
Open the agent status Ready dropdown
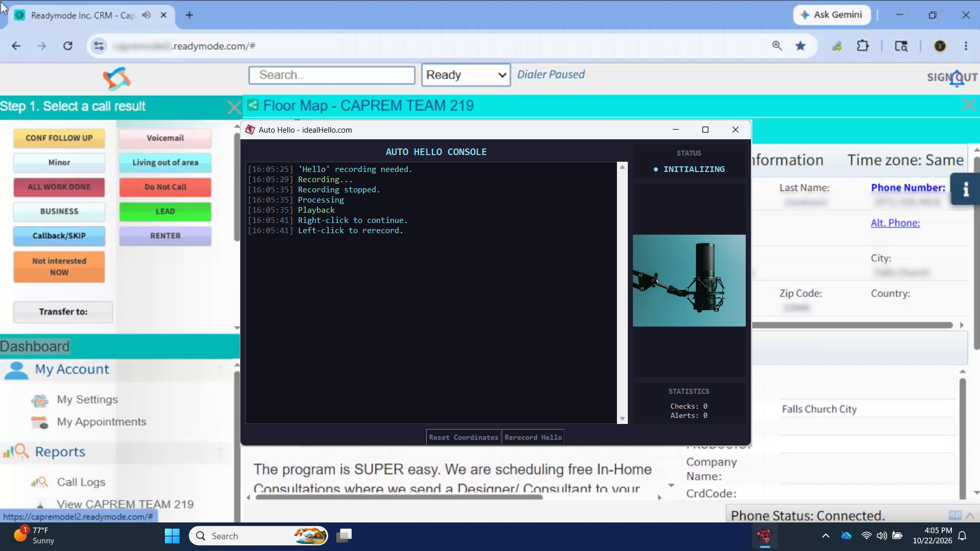coord(465,75)
